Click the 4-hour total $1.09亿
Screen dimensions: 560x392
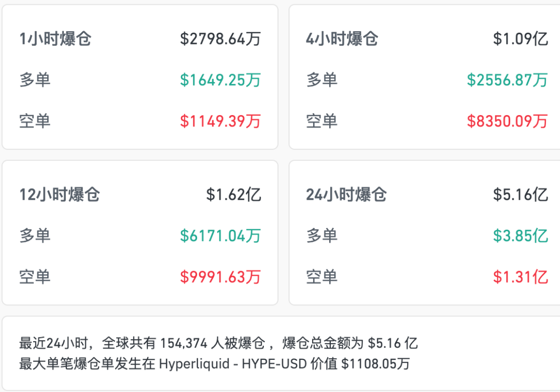pos(521,39)
